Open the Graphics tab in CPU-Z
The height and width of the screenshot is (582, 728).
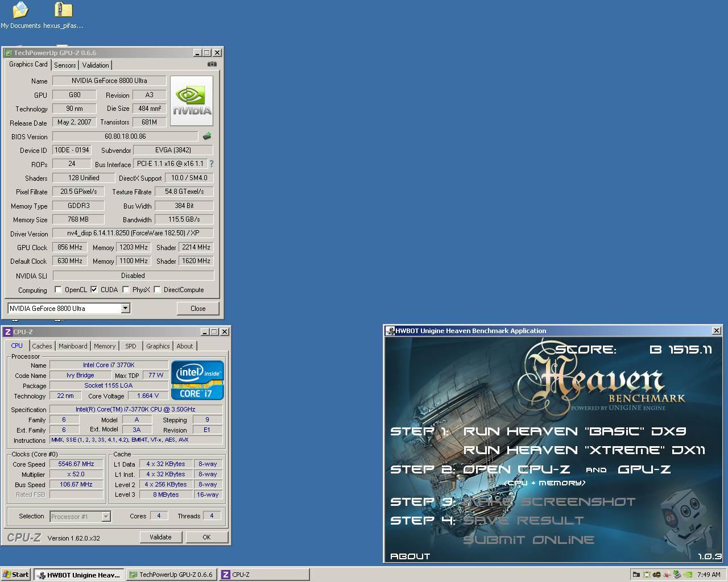(158, 346)
